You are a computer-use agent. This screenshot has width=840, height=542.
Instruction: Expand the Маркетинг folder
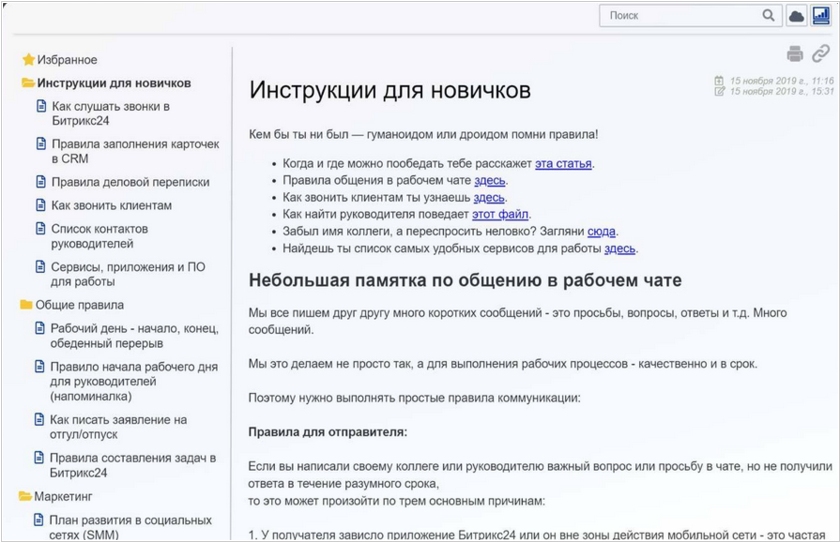[26, 495]
